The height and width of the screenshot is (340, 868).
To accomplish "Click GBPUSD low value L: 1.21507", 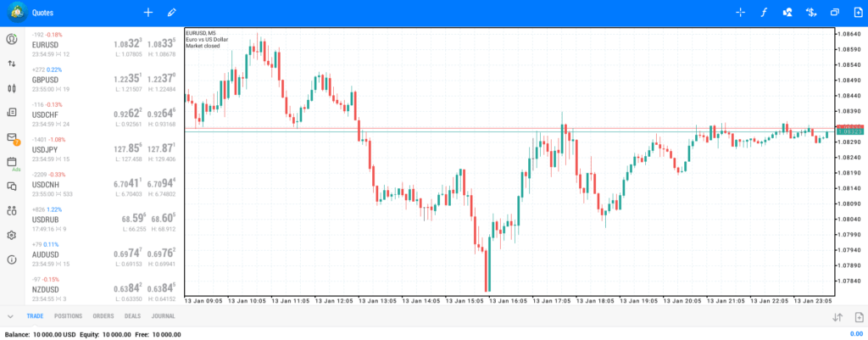I will (x=129, y=89).
